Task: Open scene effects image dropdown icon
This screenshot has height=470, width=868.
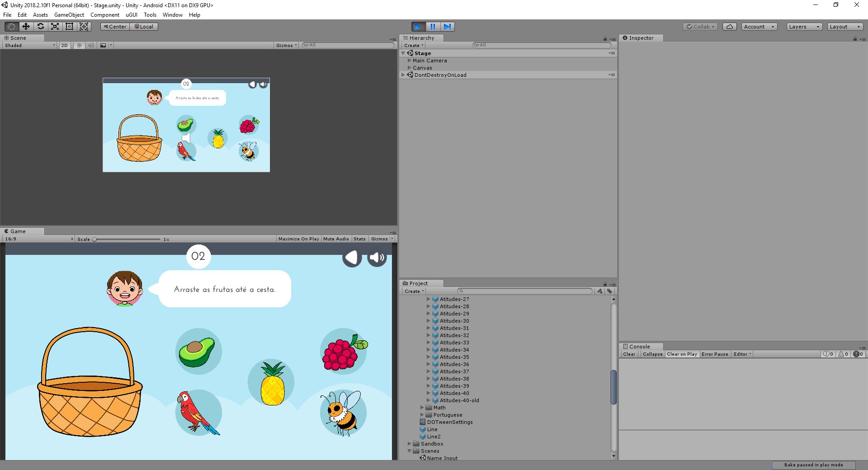Action: [106, 45]
